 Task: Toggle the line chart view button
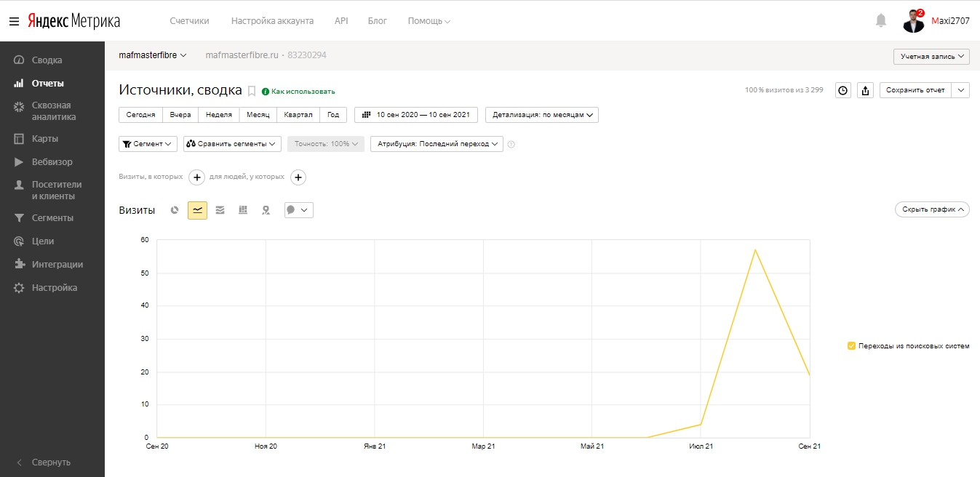[197, 210]
